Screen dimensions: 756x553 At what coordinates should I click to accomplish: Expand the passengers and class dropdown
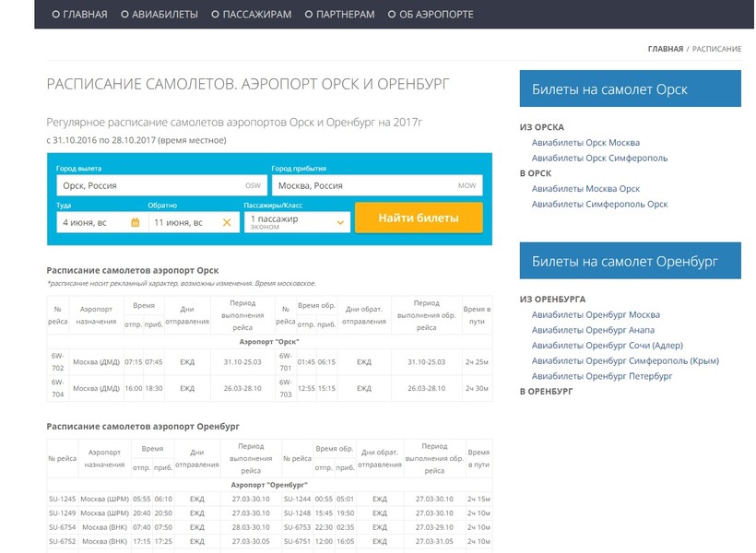[340, 222]
